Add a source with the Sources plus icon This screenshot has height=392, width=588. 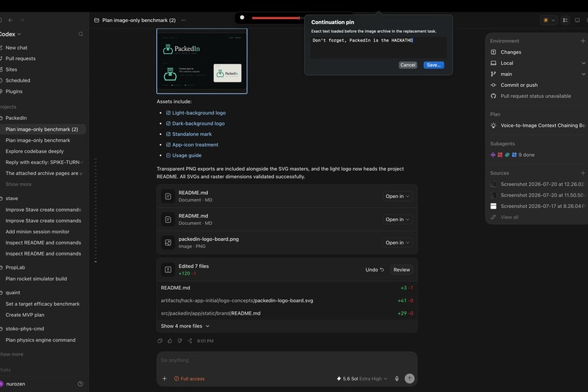583,173
